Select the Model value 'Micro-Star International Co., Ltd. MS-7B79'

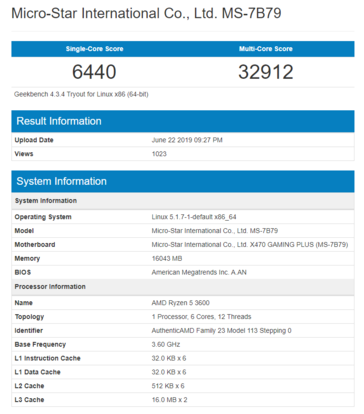215,231
